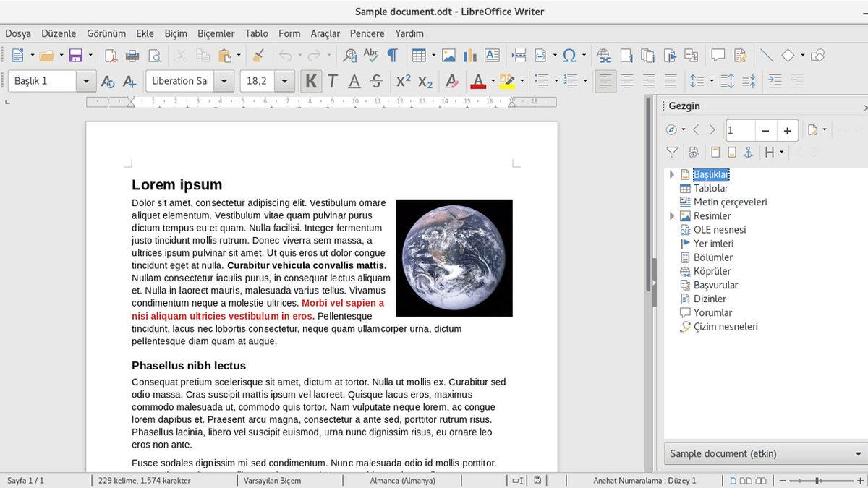Enable center paragraph alignment

[x=626, y=80]
